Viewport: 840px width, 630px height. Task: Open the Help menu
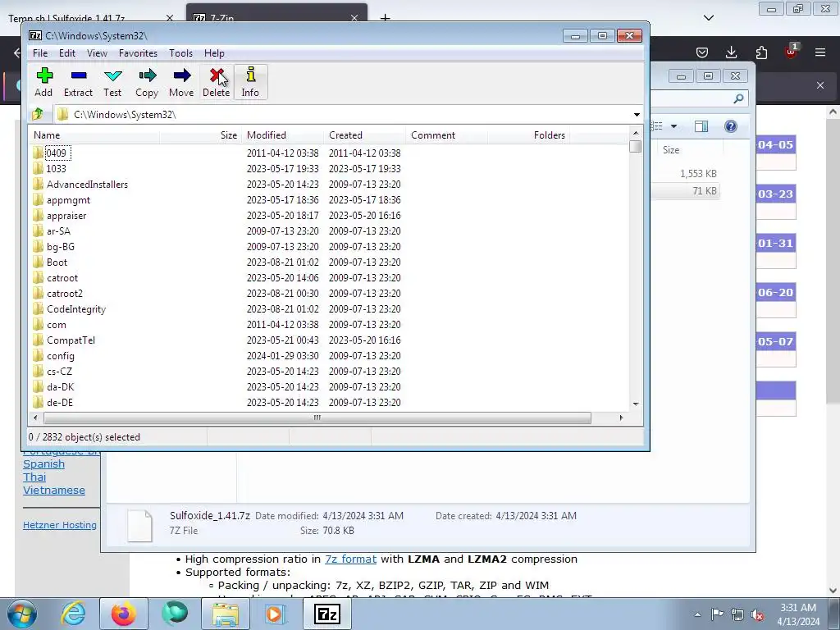(x=214, y=53)
